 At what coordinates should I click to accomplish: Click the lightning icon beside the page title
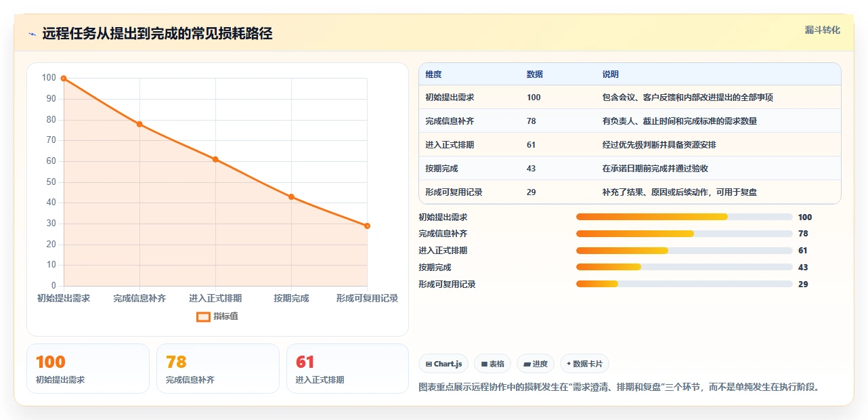click(x=32, y=34)
